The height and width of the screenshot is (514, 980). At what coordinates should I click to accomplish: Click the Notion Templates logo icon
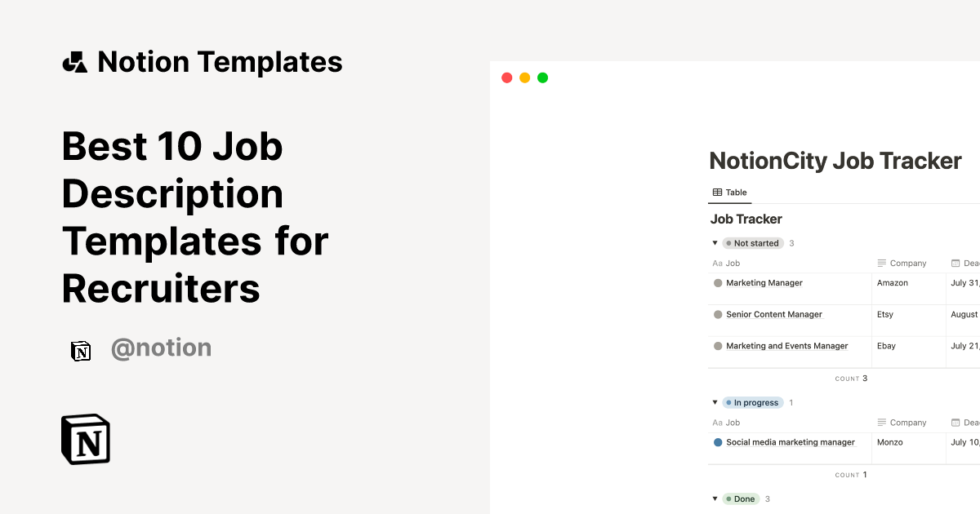(x=74, y=60)
